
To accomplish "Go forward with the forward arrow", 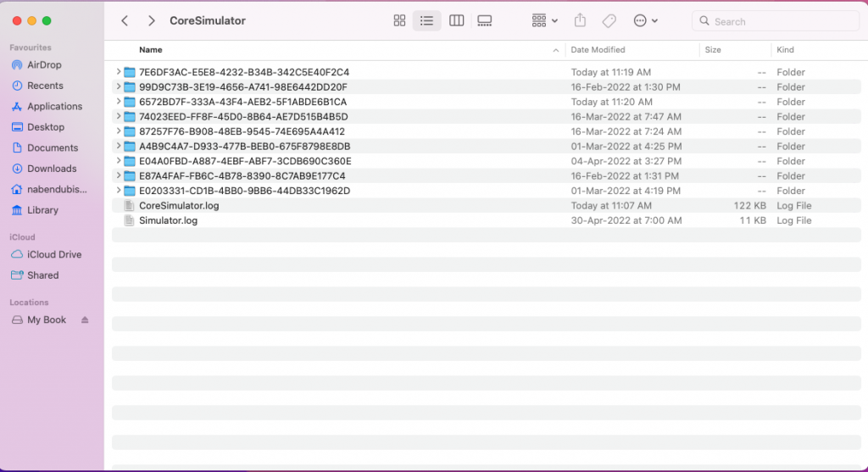I will [x=151, y=21].
